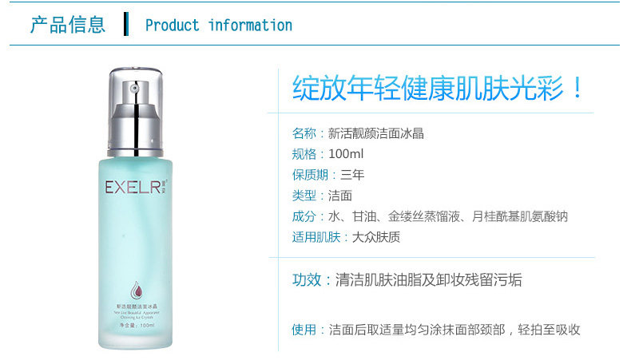
Task: Click the EXELR brand logo on bottle
Action: (x=136, y=187)
